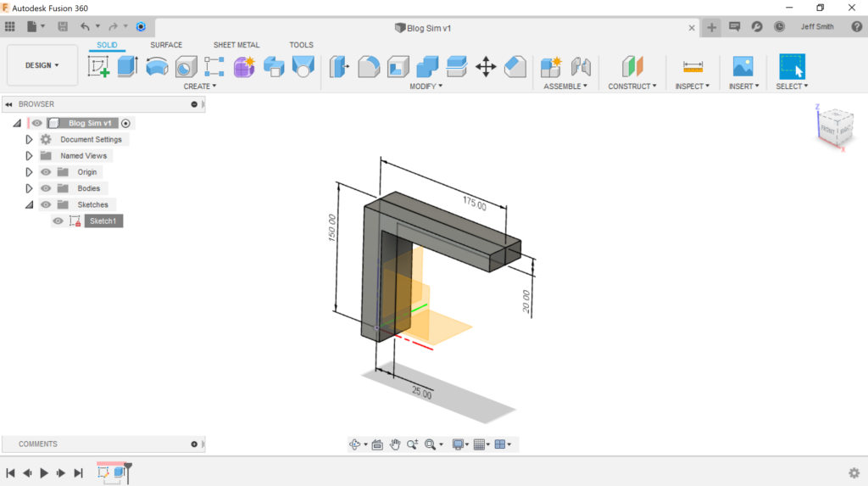868x486 pixels.
Task: Click the Extrude tool icon
Action: tap(127, 66)
